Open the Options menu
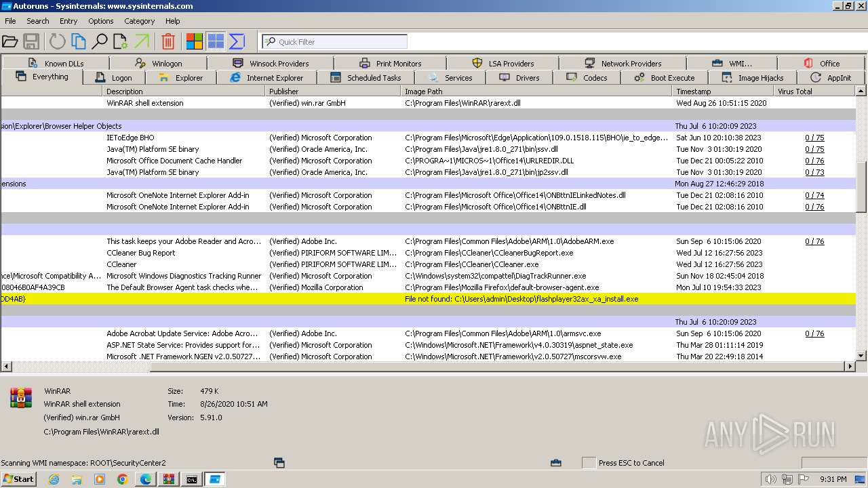Screen dimensions: 868x488 tap(101, 21)
